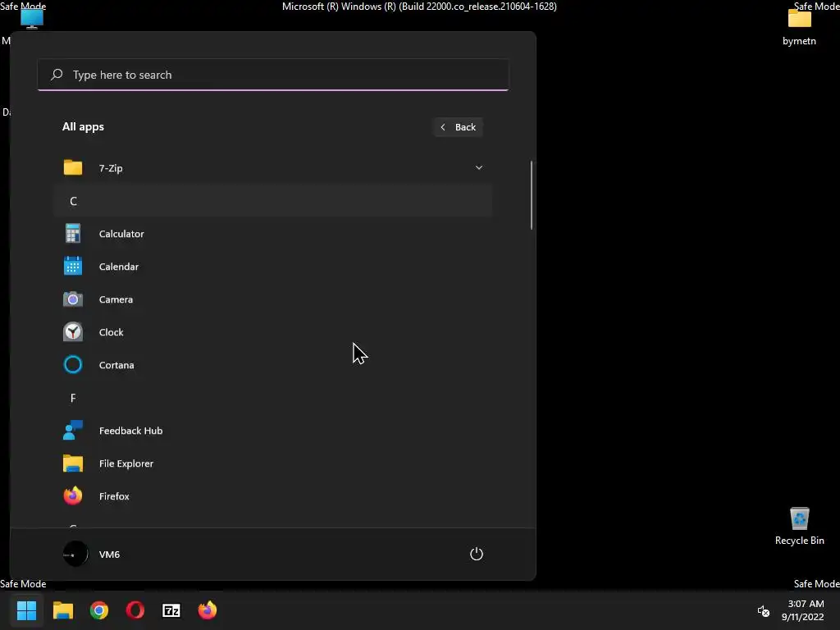The image size is (840, 630).
Task: Open File Explorer from the apps list
Action: click(272, 463)
